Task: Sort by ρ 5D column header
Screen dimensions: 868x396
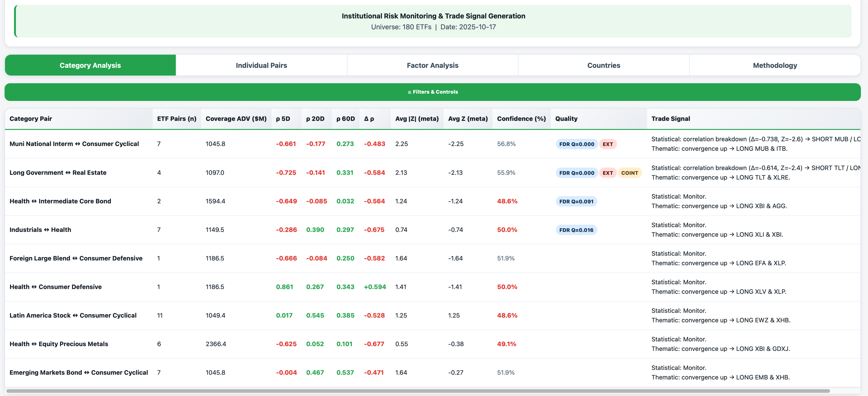Action: 283,119
